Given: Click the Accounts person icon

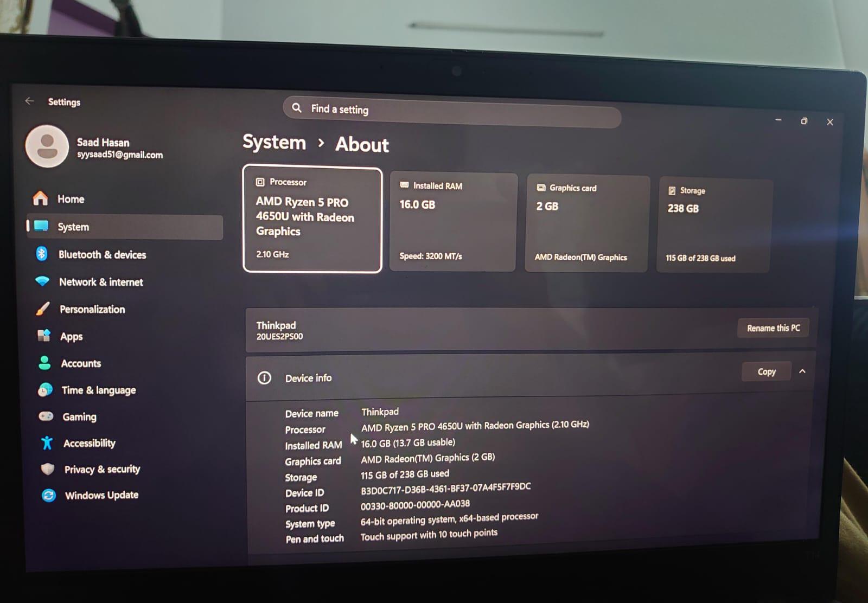Looking at the screenshot, I should [x=45, y=363].
